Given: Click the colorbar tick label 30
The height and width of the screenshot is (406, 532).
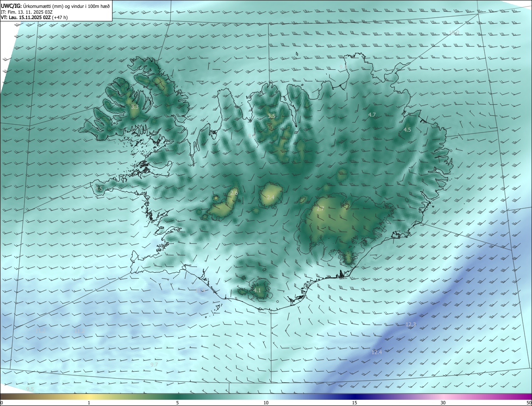Looking at the screenshot, I should point(443,403).
